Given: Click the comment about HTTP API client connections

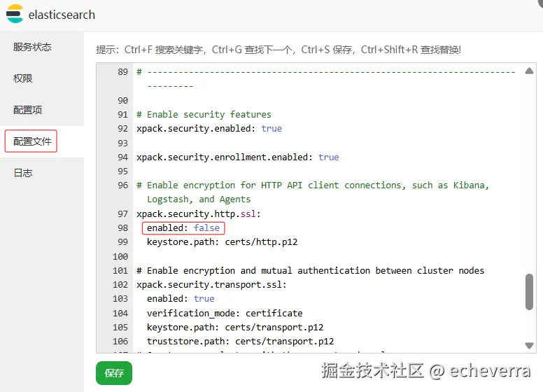Looking at the screenshot, I should point(313,192).
